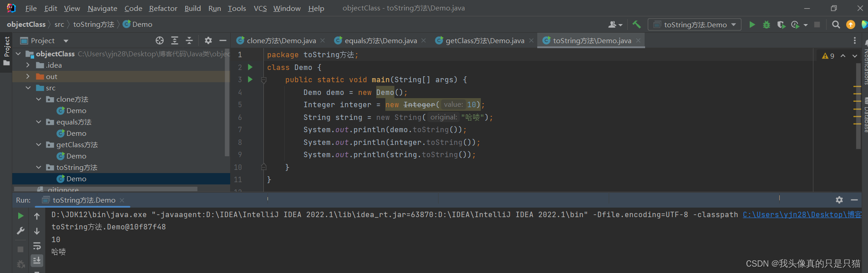
Task: Toggle soft-wrap in the Run console
Action: click(x=37, y=246)
